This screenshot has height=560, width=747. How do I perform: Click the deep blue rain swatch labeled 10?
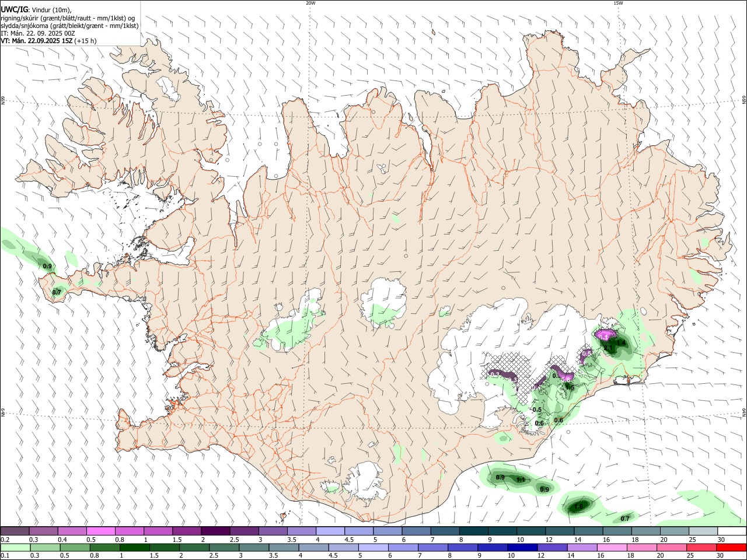click(523, 547)
